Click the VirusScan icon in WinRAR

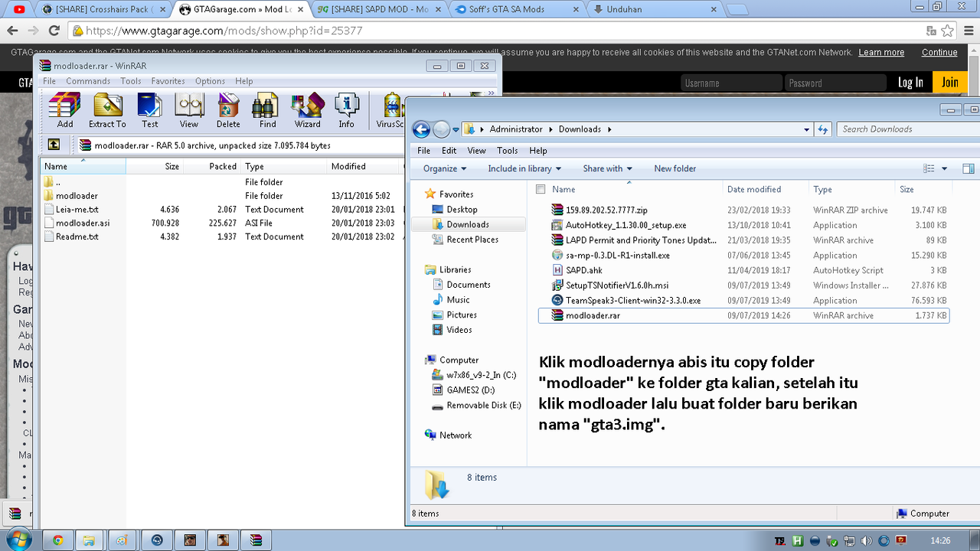[390, 111]
